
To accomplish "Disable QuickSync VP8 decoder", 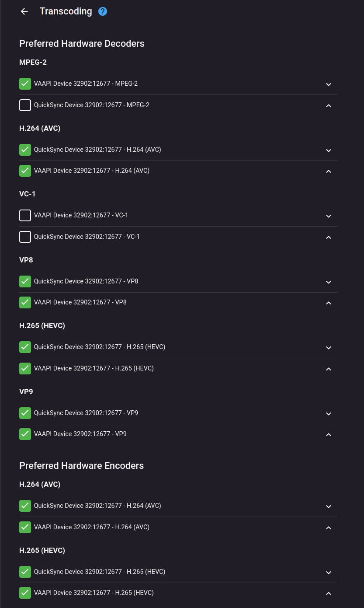I will (25, 281).
